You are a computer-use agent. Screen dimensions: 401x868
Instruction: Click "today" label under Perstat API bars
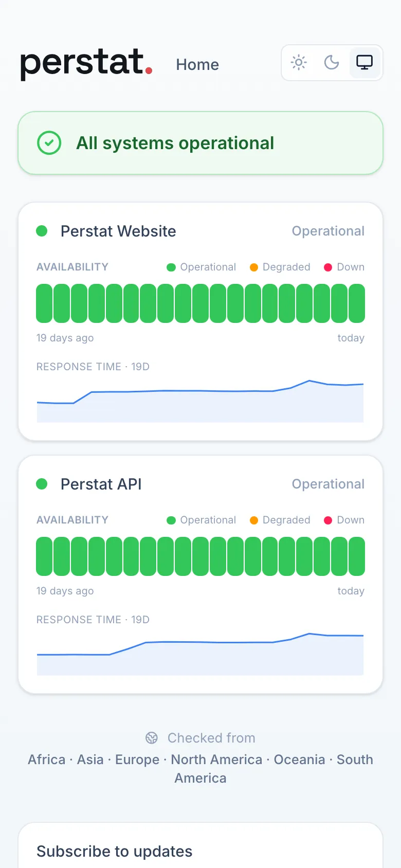[x=351, y=591]
